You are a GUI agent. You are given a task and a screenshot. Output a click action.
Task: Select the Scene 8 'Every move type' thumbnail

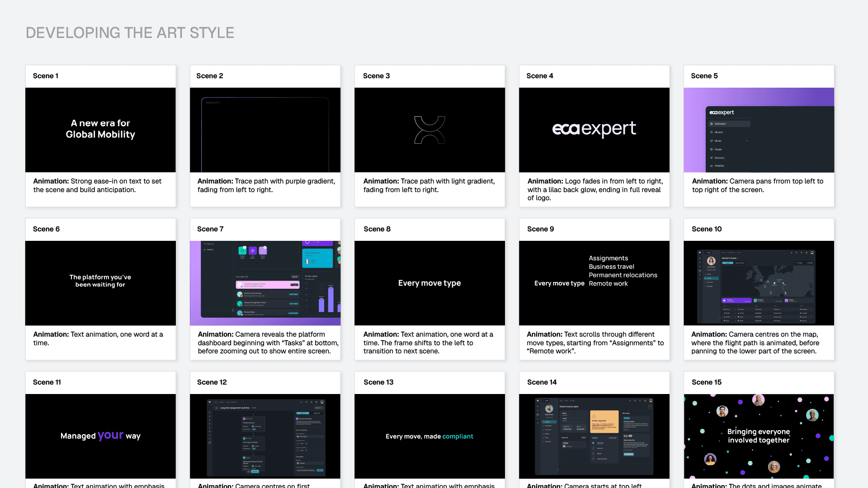tap(429, 283)
